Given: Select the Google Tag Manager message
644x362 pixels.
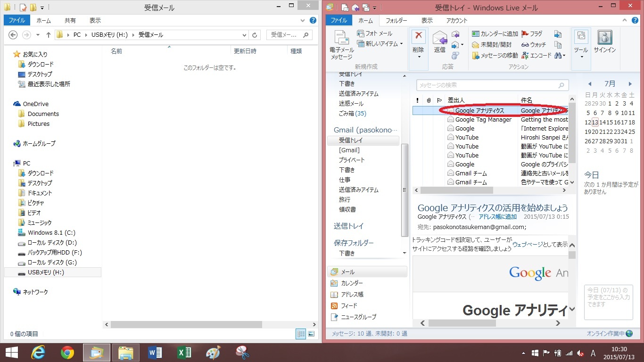Looking at the screenshot, I should (x=490, y=120).
